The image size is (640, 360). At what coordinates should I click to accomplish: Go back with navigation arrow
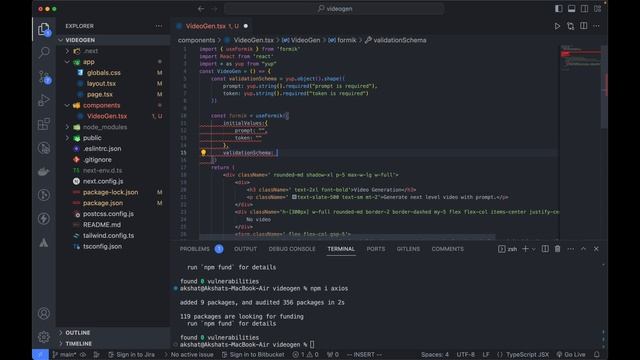tap(201, 9)
